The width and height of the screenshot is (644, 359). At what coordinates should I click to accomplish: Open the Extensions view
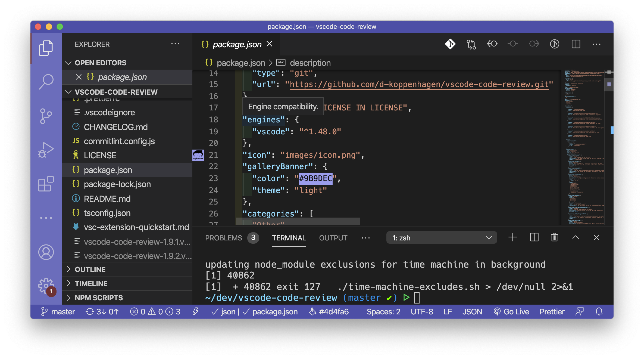point(46,184)
